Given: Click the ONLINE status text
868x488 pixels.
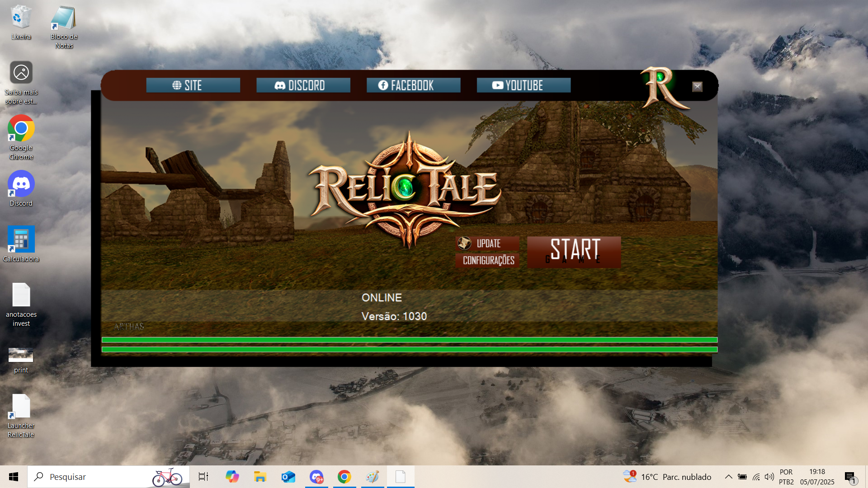Looking at the screenshot, I should coord(382,298).
